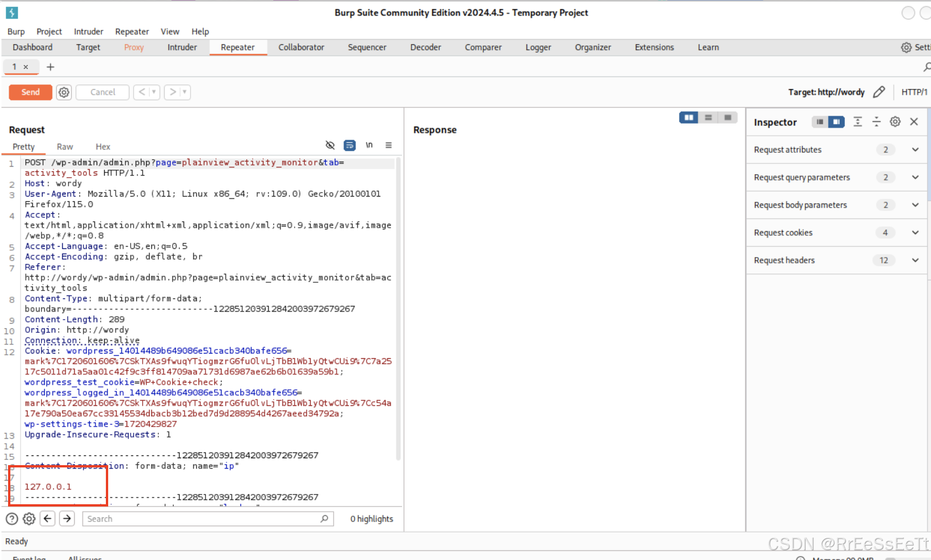This screenshot has width=931, height=560.
Task: Go to next request in history
Action: pyautogui.click(x=173, y=92)
